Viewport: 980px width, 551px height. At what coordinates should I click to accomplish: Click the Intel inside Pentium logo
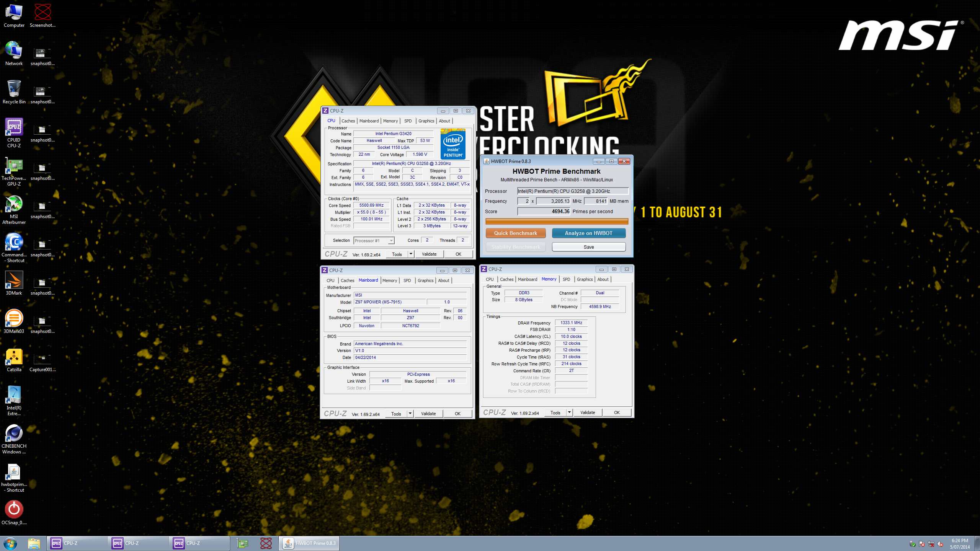(x=453, y=143)
